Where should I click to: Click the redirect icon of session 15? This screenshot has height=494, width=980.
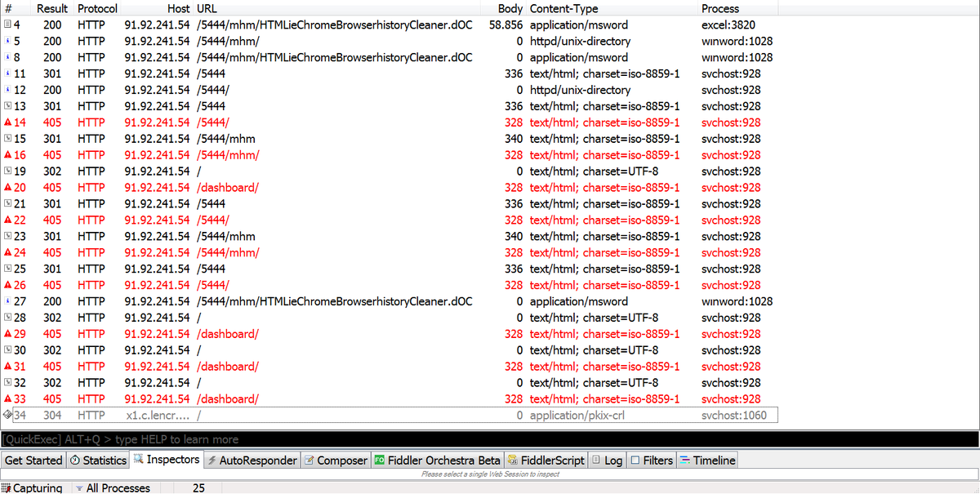click(7, 139)
